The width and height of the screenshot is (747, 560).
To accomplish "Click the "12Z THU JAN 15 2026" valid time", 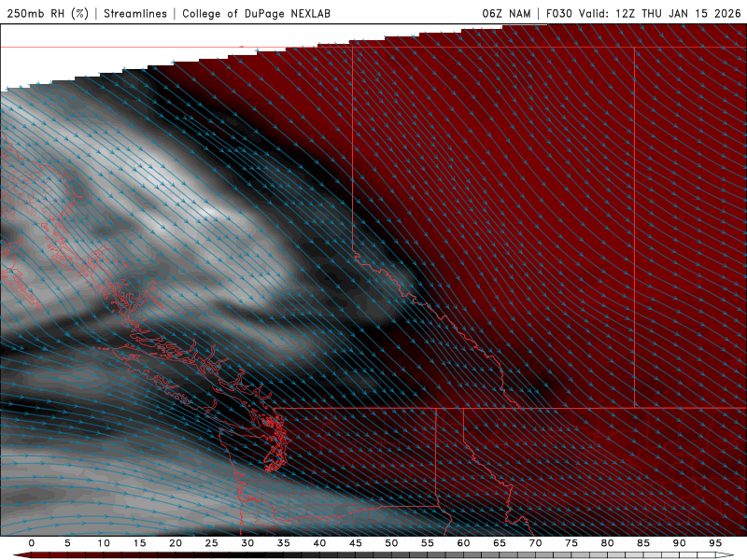I will point(679,13).
